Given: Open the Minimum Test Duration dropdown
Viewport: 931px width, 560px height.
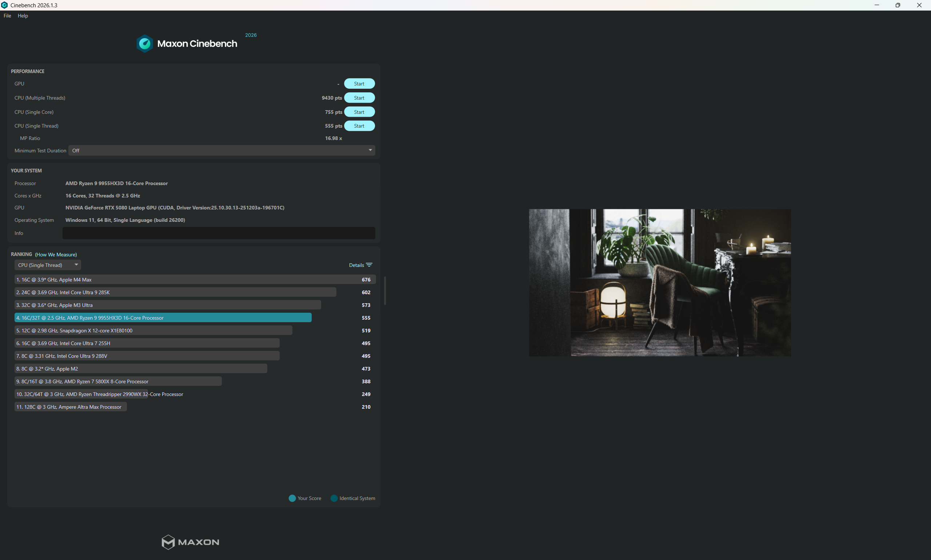Looking at the screenshot, I should pos(221,151).
